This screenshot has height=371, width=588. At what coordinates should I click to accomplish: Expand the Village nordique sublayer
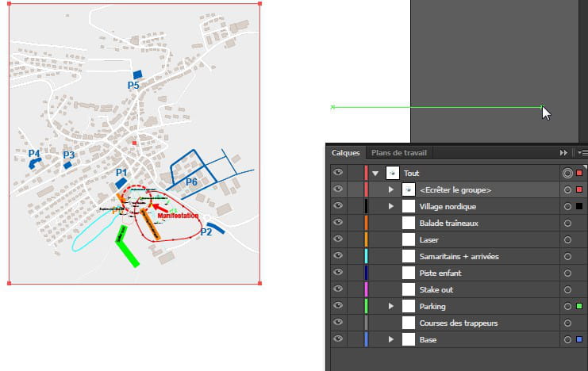click(390, 206)
